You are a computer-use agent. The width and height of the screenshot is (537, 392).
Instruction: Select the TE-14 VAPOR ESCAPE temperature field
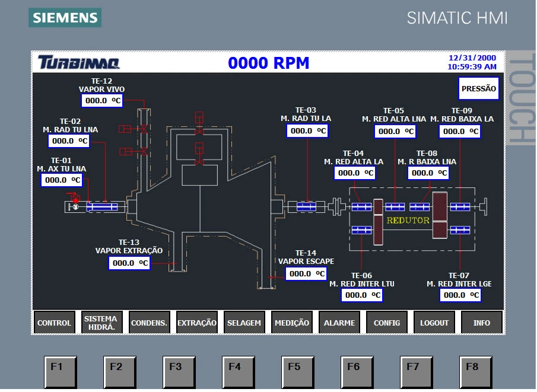306,273
